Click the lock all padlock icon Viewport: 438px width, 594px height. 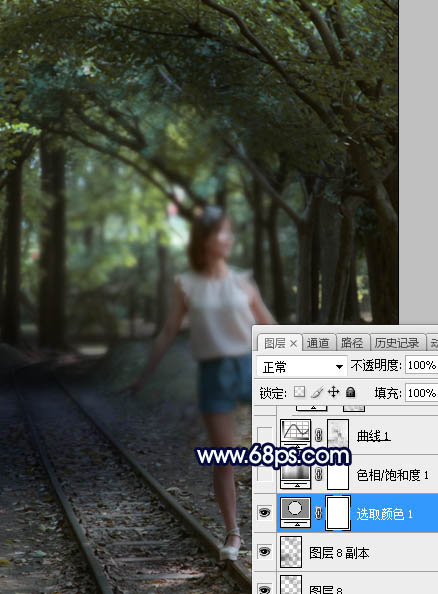350,392
